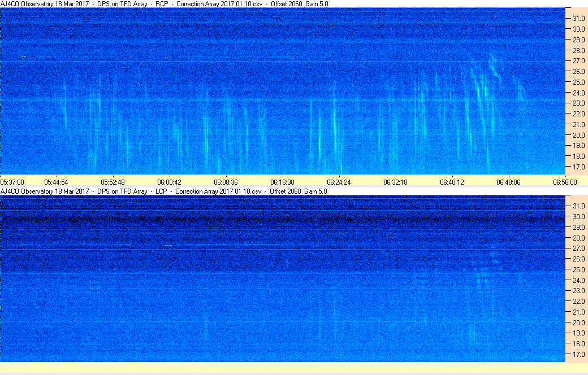This screenshot has width=588, height=375.
Task: Select the 06:56:00 time label
Action: pos(565,182)
